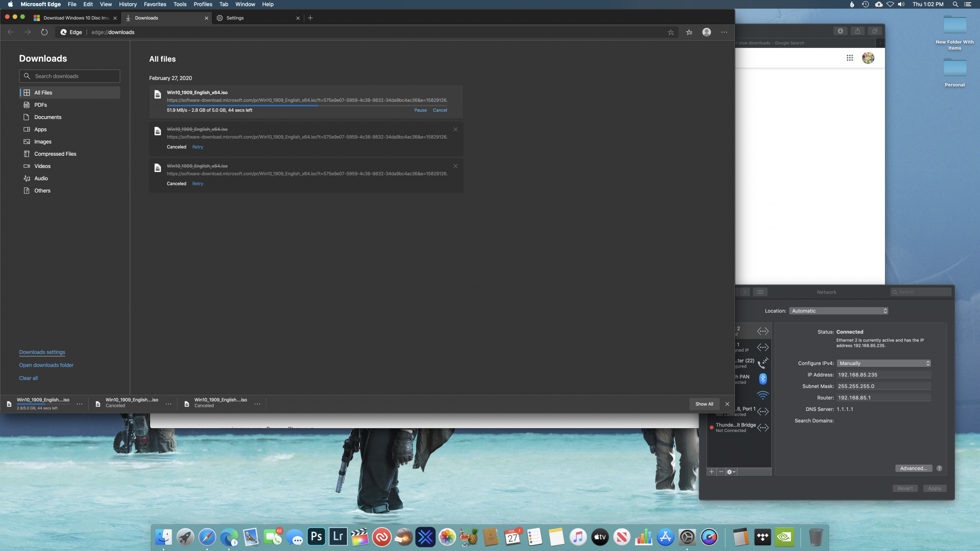Open the Tools menu
Screen dimensions: 980x551
pyautogui.click(x=180, y=4)
